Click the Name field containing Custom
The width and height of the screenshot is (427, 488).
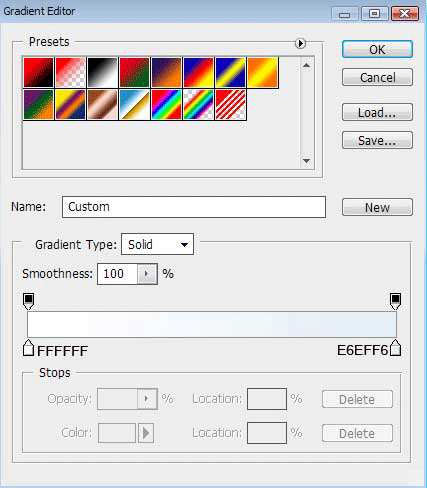pyautogui.click(x=194, y=207)
